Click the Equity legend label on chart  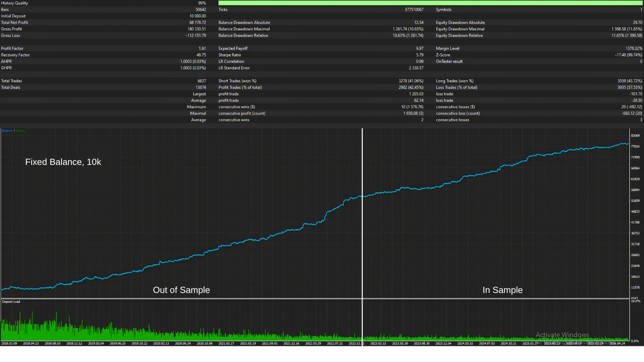pyautogui.click(x=20, y=131)
